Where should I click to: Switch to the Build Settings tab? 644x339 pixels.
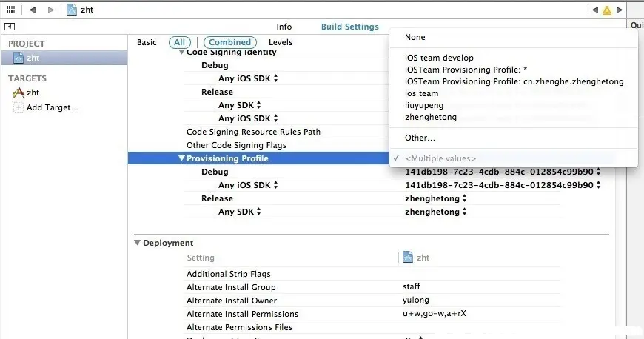coord(350,27)
